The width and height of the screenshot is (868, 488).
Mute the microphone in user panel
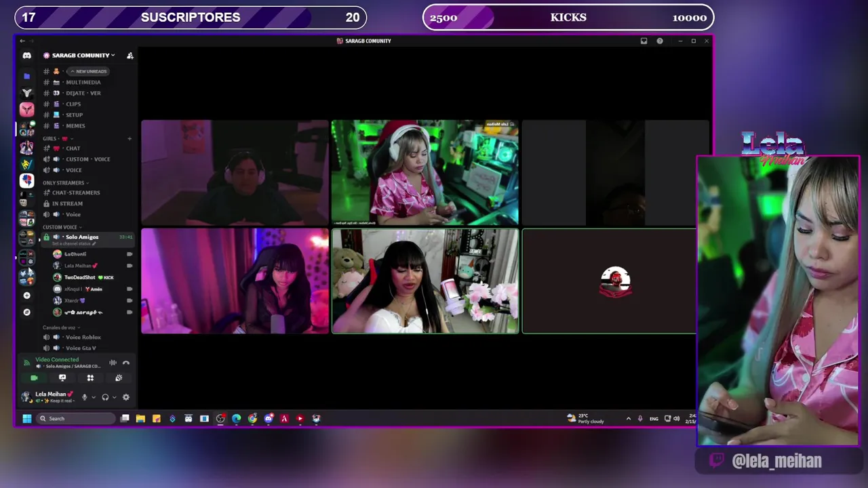(85, 397)
